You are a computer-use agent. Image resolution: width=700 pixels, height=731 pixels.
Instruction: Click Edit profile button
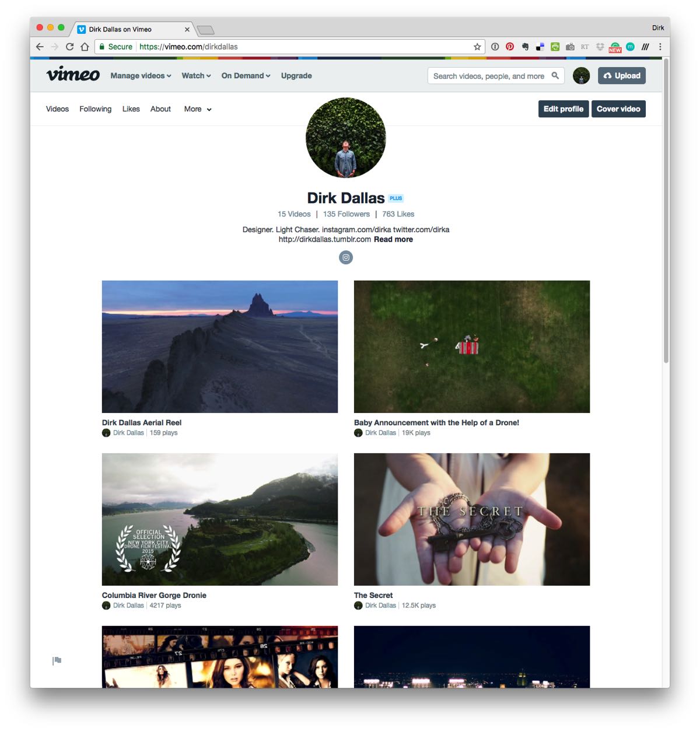point(563,109)
